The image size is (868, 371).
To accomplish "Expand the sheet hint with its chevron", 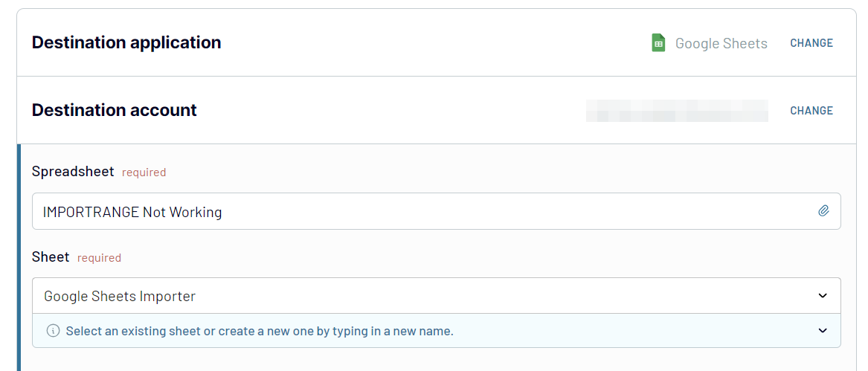I will (x=823, y=331).
